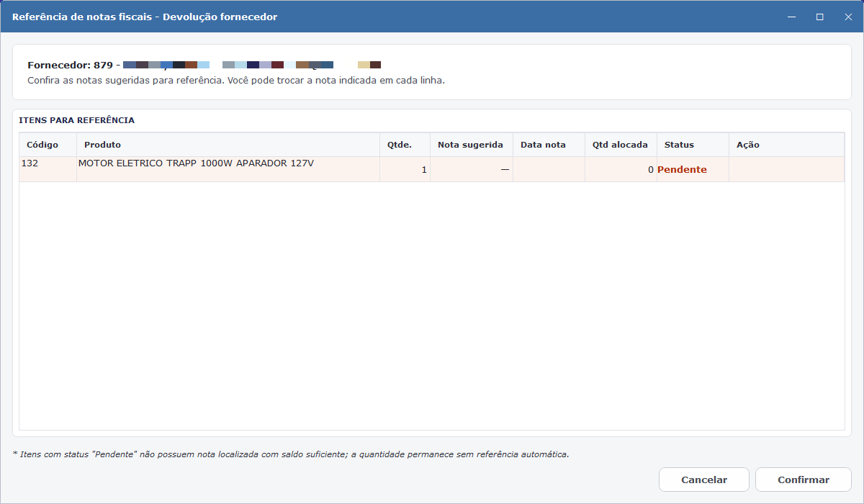Click the empty Data nota cell for item 132
Viewport: 864px width, 504px height.
(549, 169)
